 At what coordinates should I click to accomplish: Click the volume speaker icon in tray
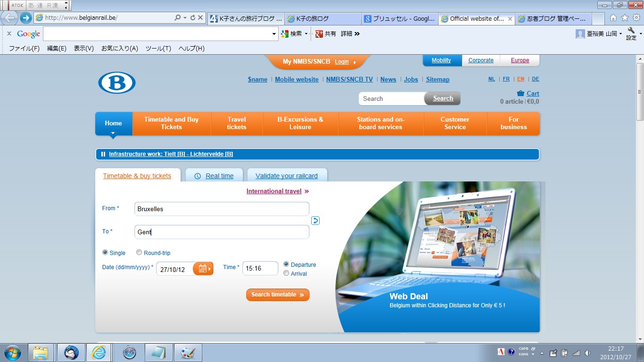click(x=587, y=353)
